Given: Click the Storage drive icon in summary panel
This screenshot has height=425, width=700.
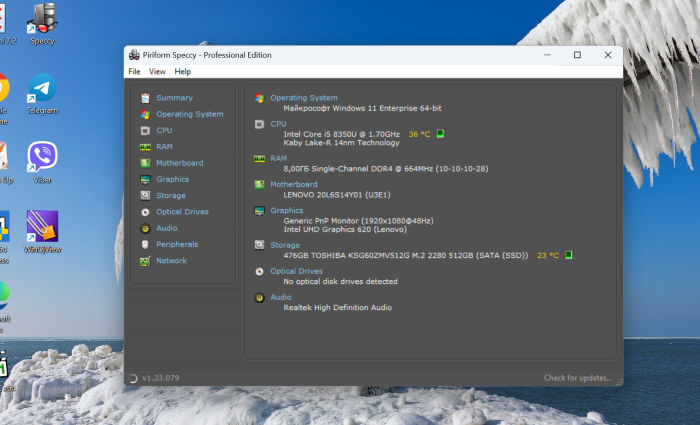Looking at the screenshot, I should pyautogui.click(x=259, y=245).
